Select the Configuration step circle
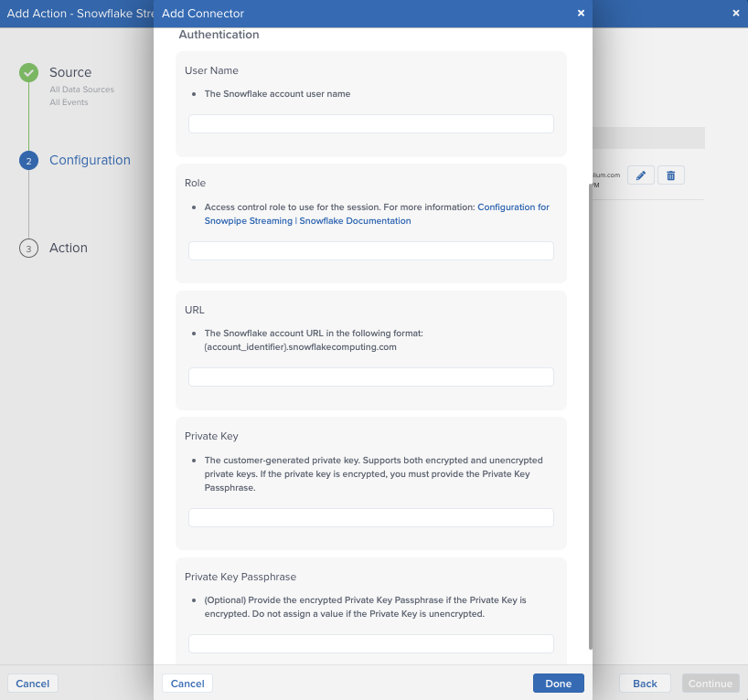 click(28, 161)
